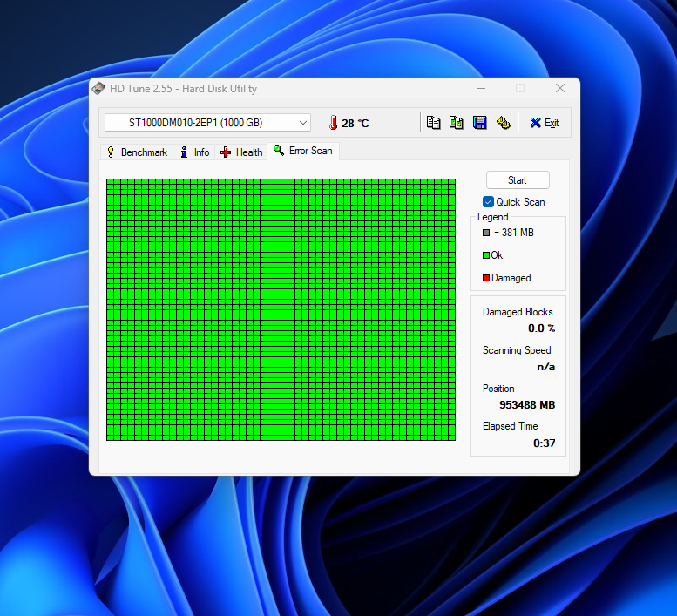Click the copy to clipboard toolbar icon
This screenshot has height=616, width=677.
pos(434,123)
